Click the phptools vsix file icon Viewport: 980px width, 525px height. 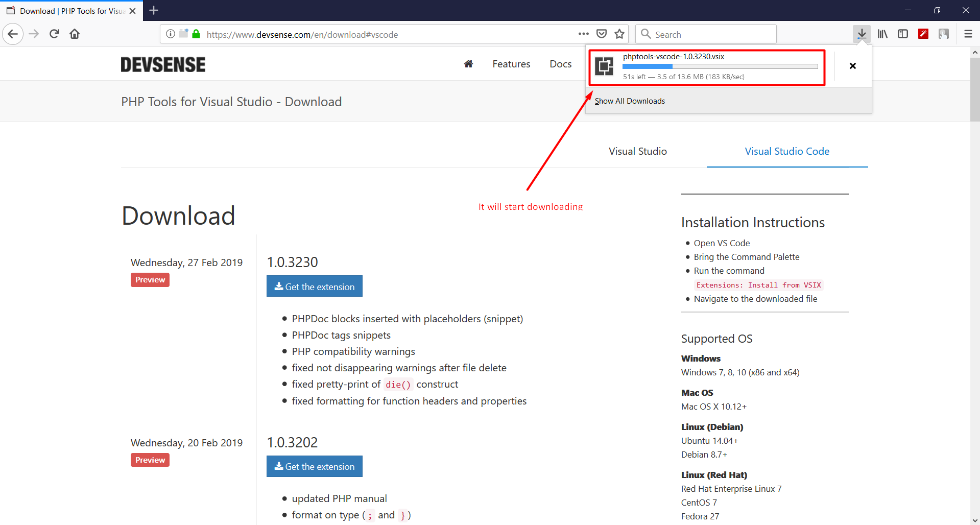(x=604, y=66)
